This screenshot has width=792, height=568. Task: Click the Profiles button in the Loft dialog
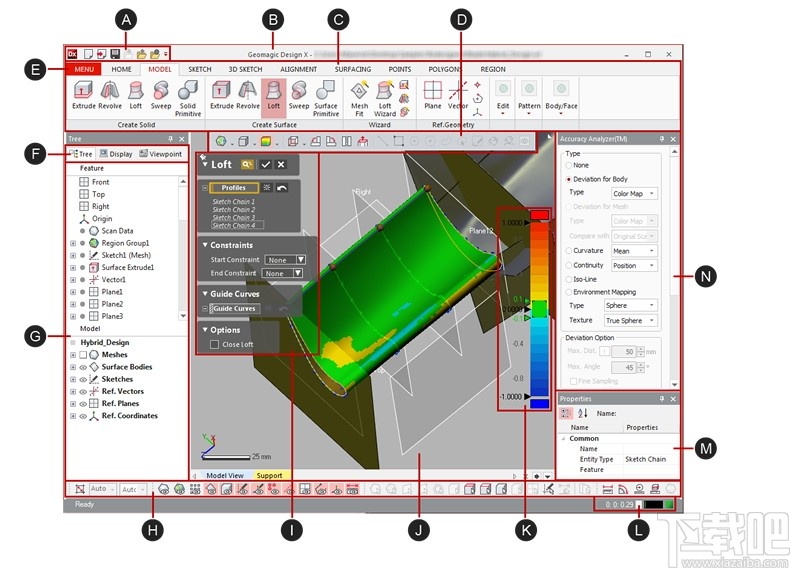point(233,188)
